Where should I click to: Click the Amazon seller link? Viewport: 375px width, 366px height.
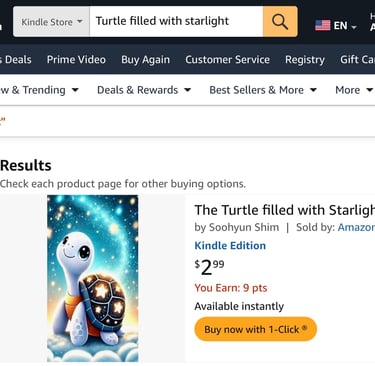point(356,227)
